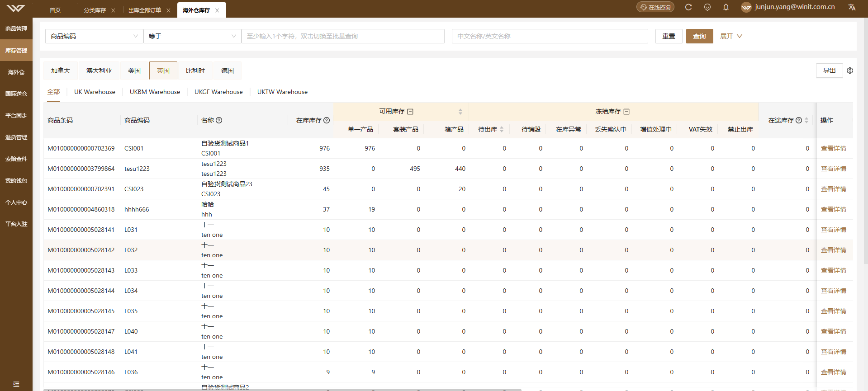Click account junjun.yang@winit.com.cn

tap(795, 7)
